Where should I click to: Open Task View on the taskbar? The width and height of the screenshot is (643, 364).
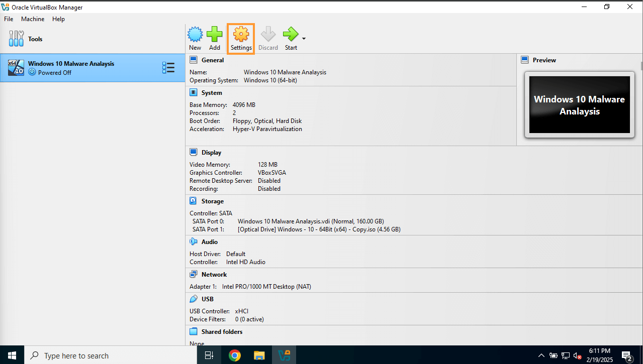[x=210, y=355]
